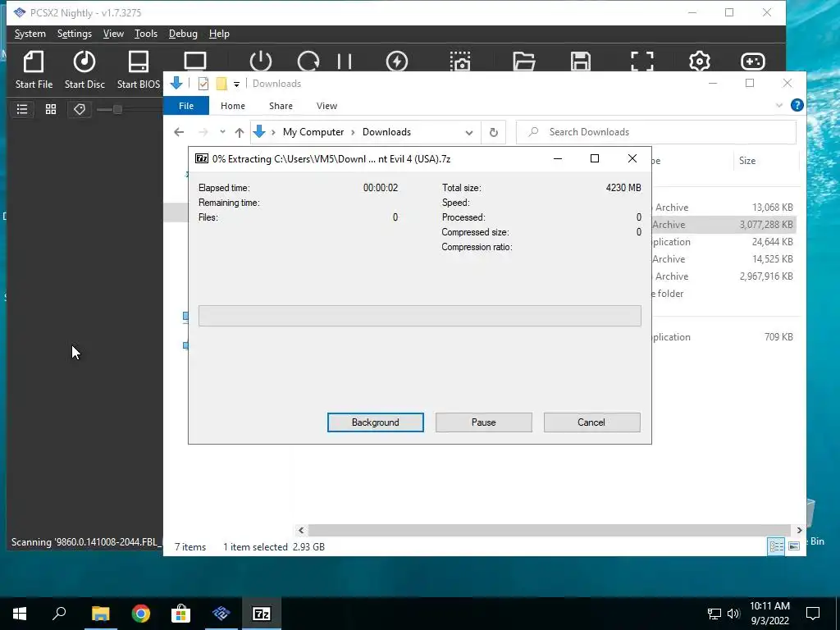This screenshot has width=840, height=630.
Task: Click Explorer's right horizontal scroll arrow
Action: point(799,531)
